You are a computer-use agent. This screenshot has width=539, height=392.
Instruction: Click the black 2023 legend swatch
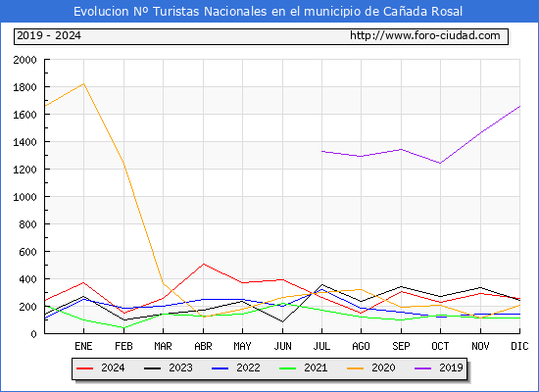[152, 368]
